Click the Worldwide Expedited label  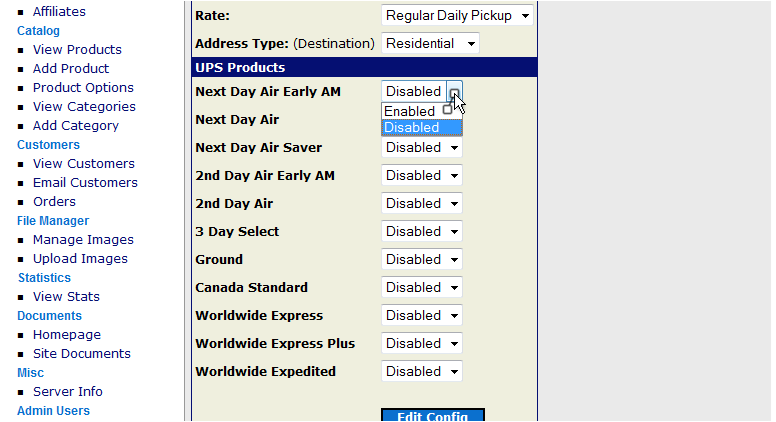[265, 372]
